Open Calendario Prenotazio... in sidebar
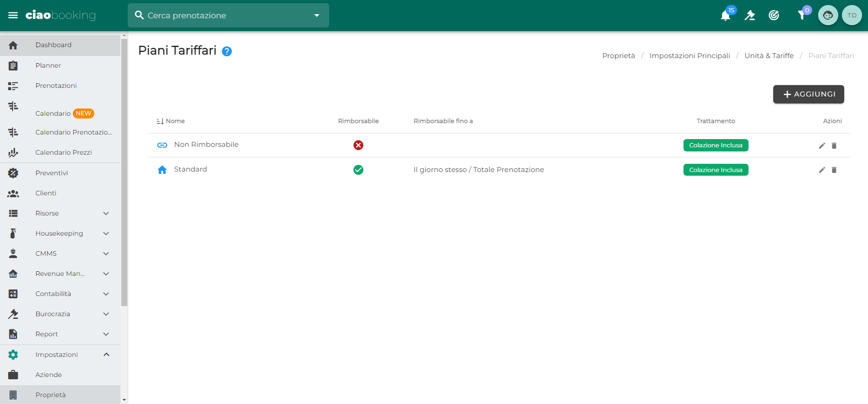Screen dimensions: 868x404 tap(60, 132)
